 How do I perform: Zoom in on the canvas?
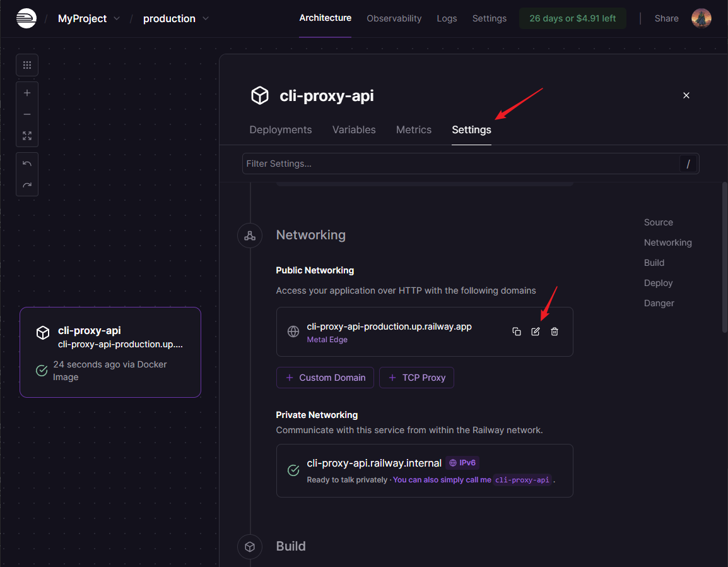tap(27, 93)
